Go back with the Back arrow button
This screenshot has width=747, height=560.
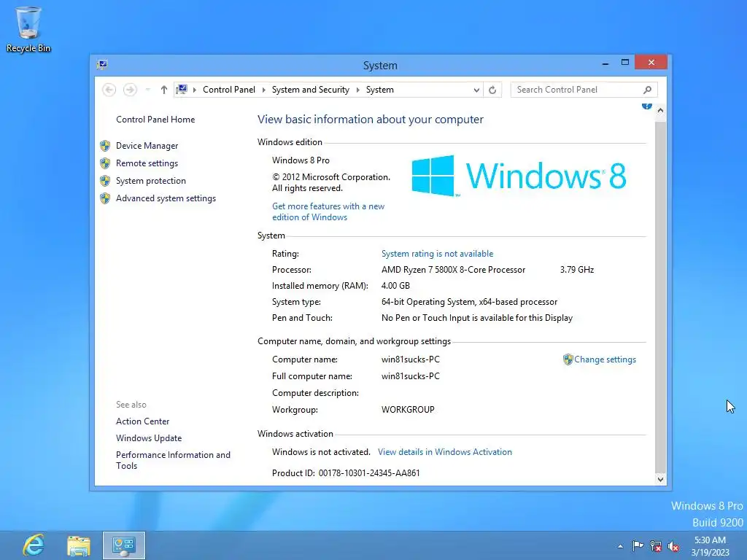(109, 90)
